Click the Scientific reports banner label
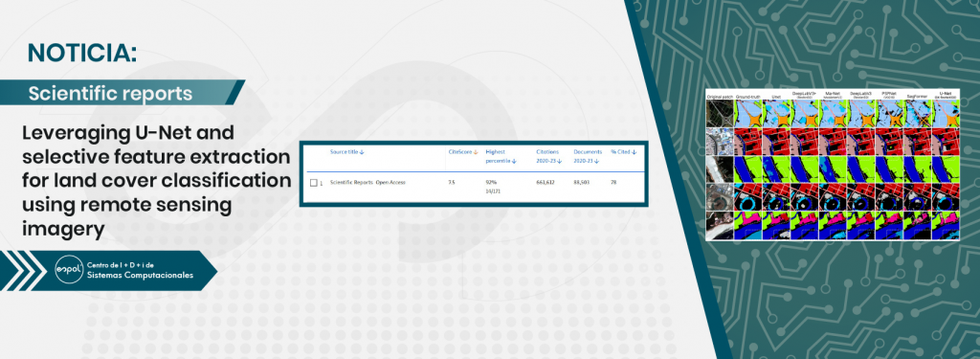 (110, 94)
